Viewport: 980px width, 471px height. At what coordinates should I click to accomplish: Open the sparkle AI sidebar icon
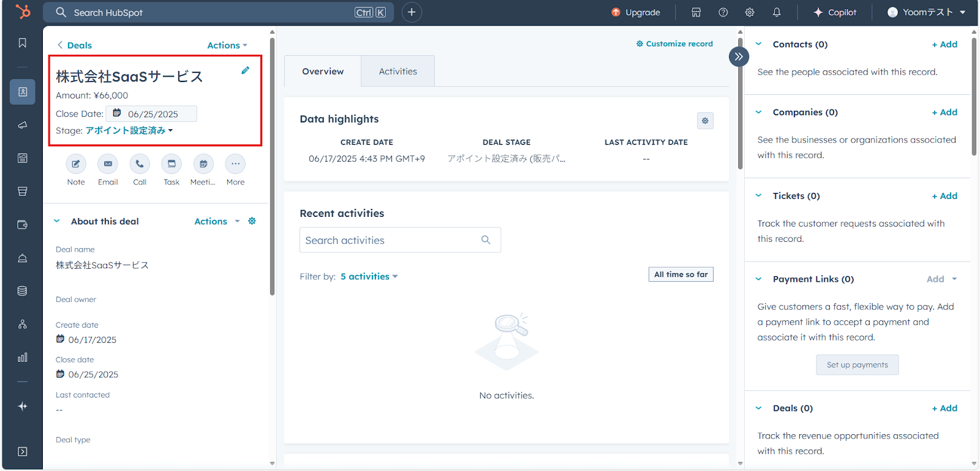pyautogui.click(x=23, y=406)
